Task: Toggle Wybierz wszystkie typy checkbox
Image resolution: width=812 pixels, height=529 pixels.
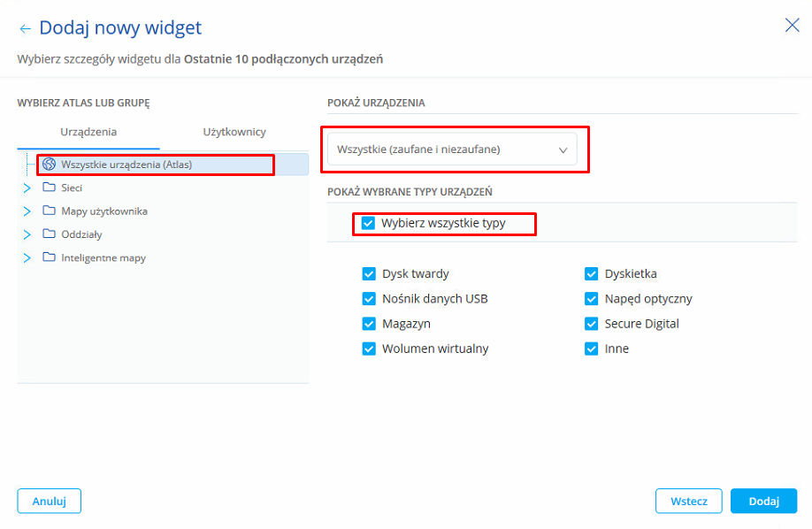Action: [369, 223]
